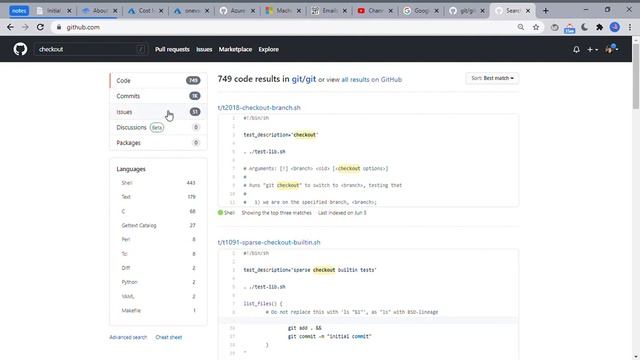Filter results by Python language
This screenshot has width=640, height=360.
point(158,282)
